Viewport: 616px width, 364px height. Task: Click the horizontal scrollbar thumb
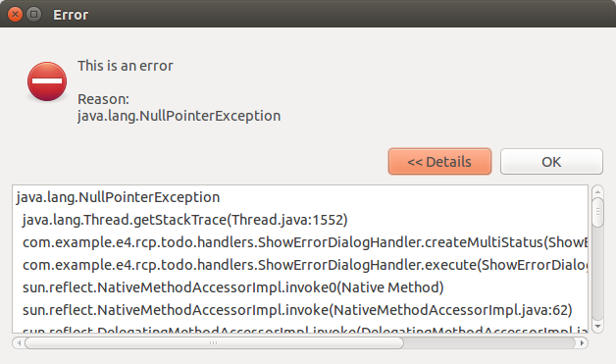(214, 342)
